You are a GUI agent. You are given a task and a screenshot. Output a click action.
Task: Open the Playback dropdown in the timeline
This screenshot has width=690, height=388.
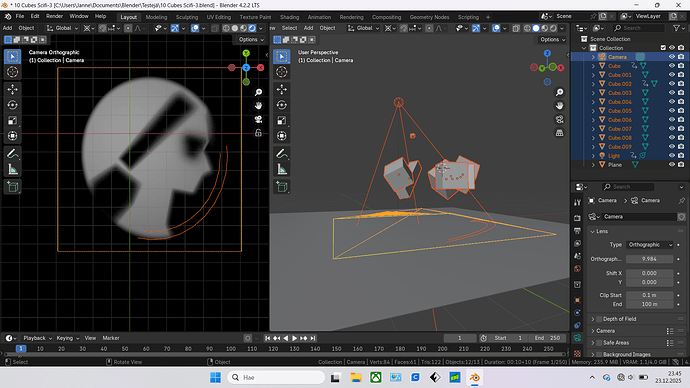pos(37,338)
